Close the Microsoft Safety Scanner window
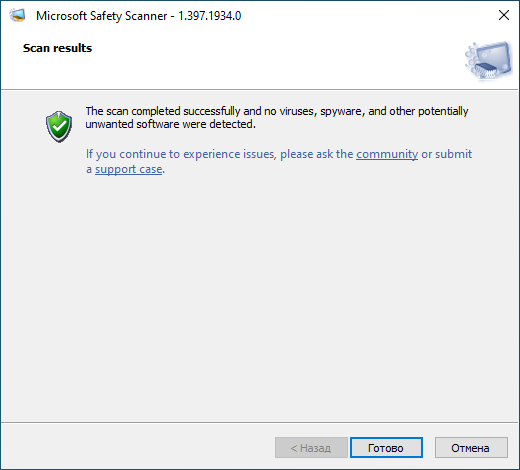The width and height of the screenshot is (520, 470). [x=503, y=15]
